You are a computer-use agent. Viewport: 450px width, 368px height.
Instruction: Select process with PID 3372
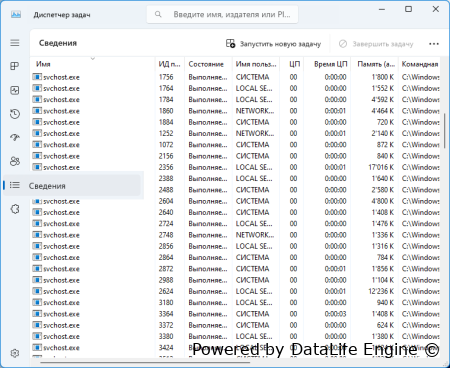pos(235,325)
